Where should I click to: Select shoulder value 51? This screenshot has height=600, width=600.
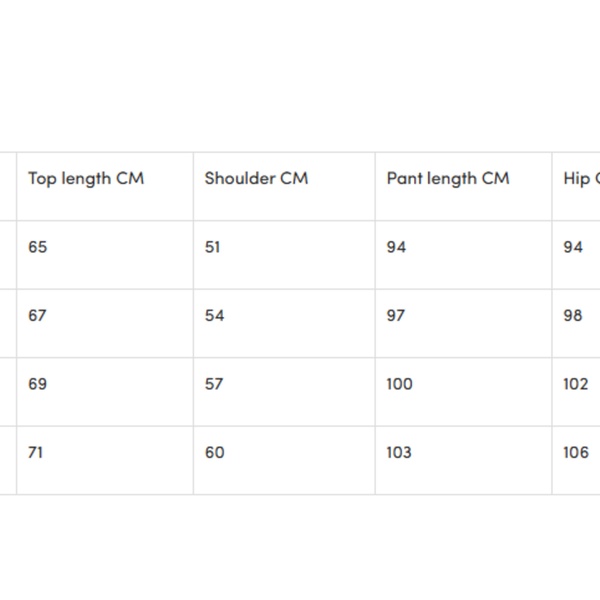(x=213, y=247)
